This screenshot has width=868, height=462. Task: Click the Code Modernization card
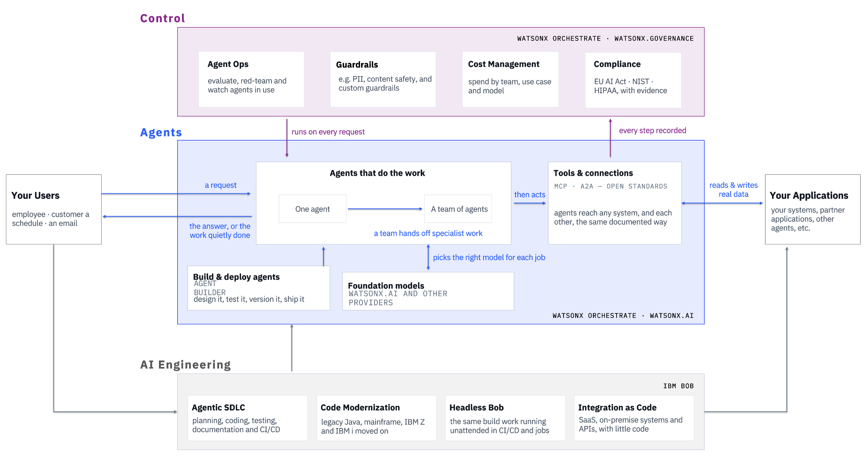tap(376, 418)
